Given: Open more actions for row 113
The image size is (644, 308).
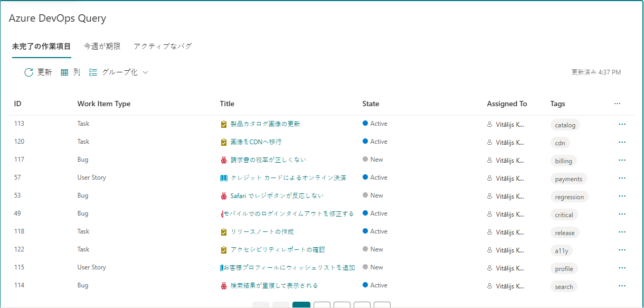Looking at the screenshot, I should (x=622, y=124).
